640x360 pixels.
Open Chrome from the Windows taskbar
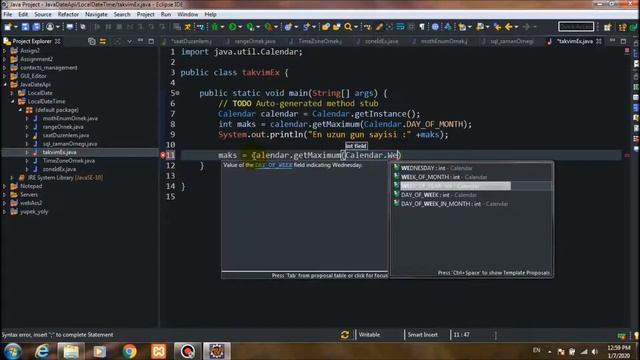point(129,351)
